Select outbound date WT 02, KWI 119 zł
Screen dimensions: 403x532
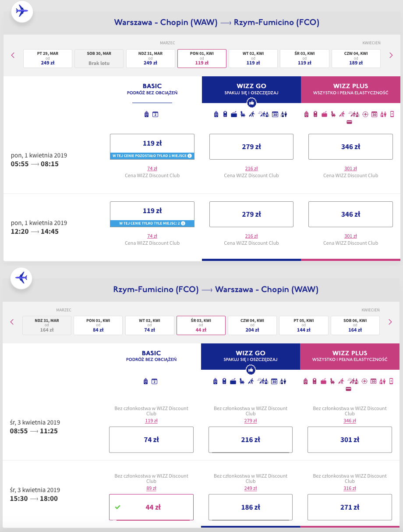point(253,58)
